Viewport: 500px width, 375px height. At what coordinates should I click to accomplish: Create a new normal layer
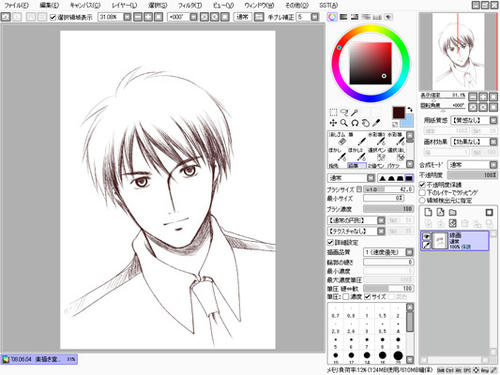pyautogui.click(x=428, y=212)
